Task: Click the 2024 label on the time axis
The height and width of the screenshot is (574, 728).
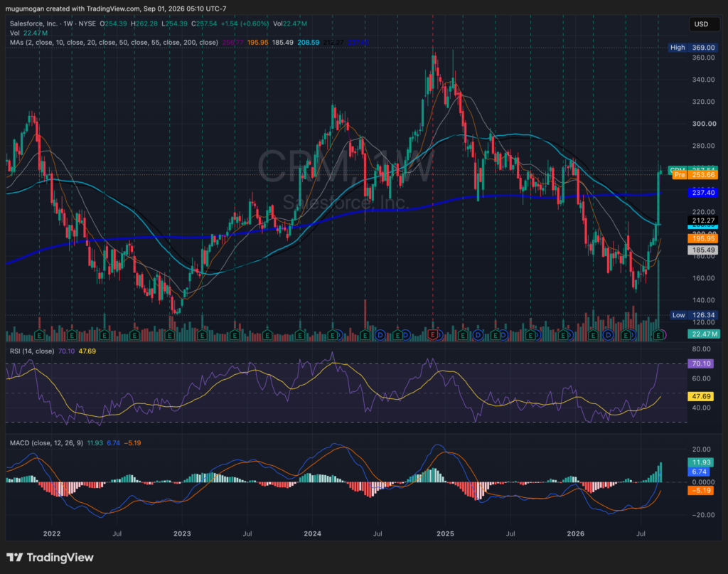Action: coord(313,533)
